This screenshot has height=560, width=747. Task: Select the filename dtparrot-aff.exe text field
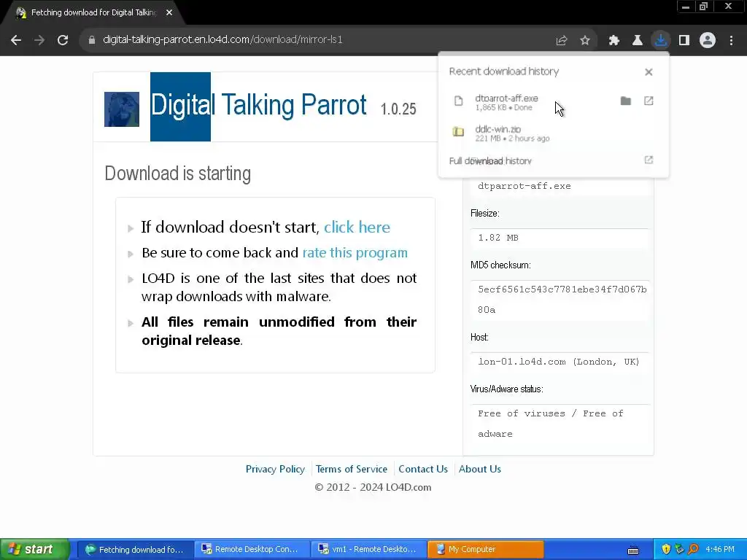[560, 186]
